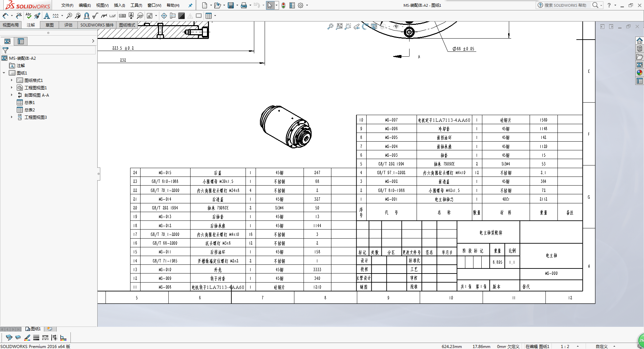
Task: Switch to the 草图 tab
Action: (x=50, y=25)
